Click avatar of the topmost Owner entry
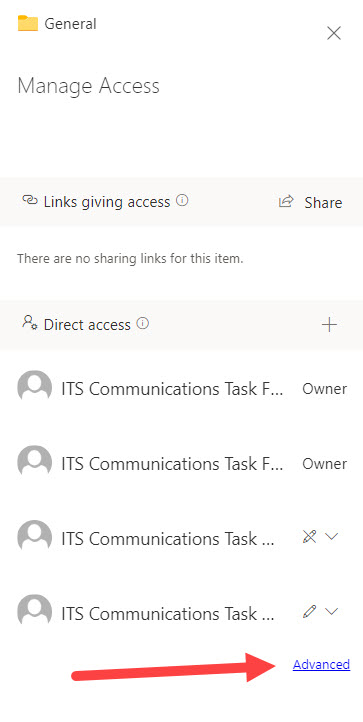The height and width of the screenshot is (722, 363). click(35, 387)
